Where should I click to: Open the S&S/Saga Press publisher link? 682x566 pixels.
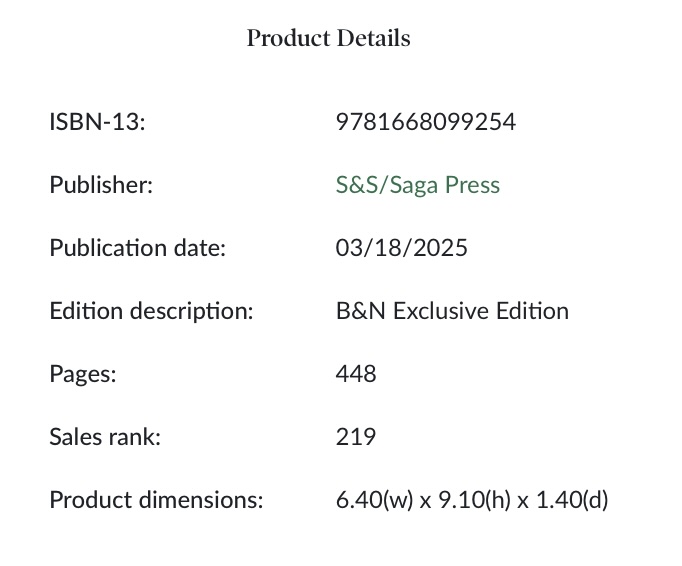[417, 185]
